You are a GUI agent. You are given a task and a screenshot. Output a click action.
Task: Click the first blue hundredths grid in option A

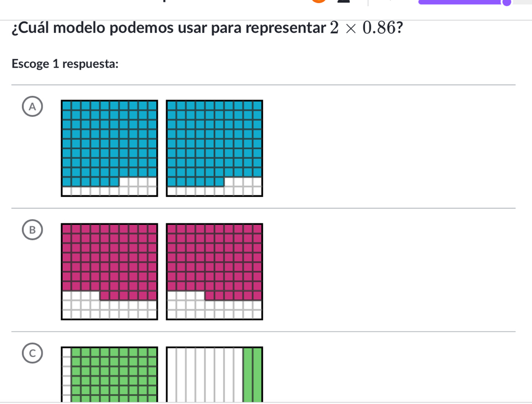(x=110, y=147)
